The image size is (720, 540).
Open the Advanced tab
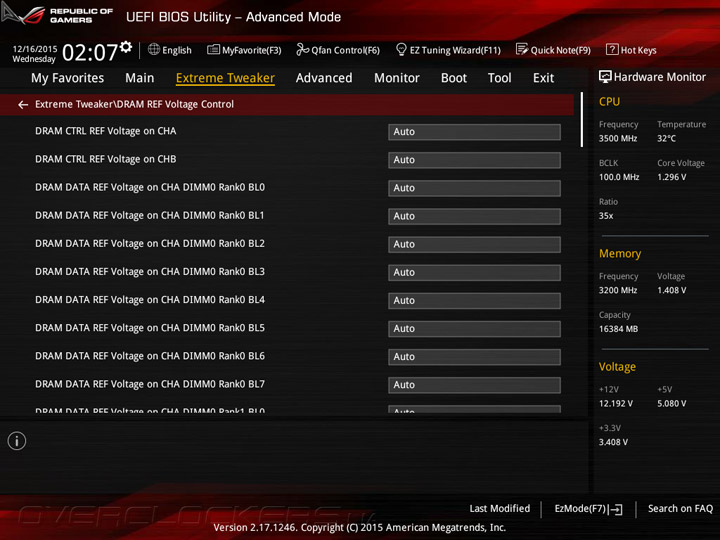click(324, 78)
